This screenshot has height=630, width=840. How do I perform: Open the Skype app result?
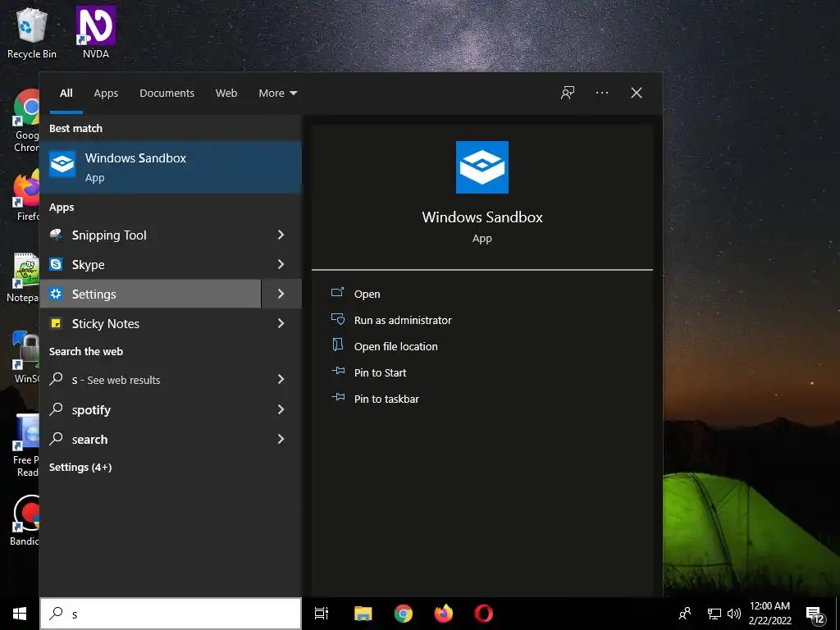151,264
